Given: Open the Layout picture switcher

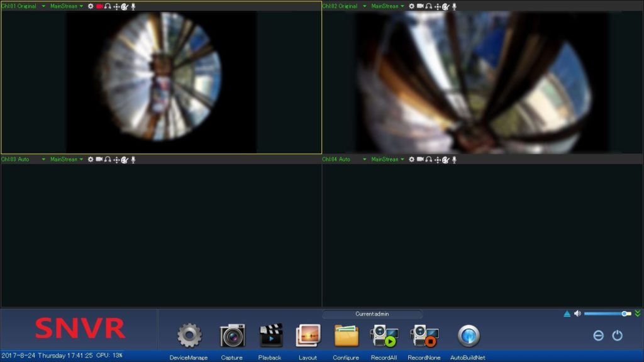Looking at the screenshot, I should 308,336.
